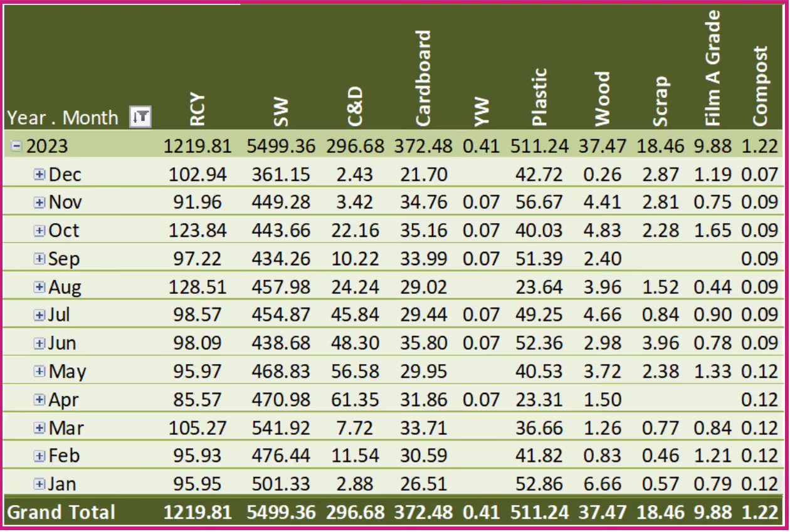Collapse the 2023 year group
The height and width of the screenshot is (532, 790).
[16, 147]
